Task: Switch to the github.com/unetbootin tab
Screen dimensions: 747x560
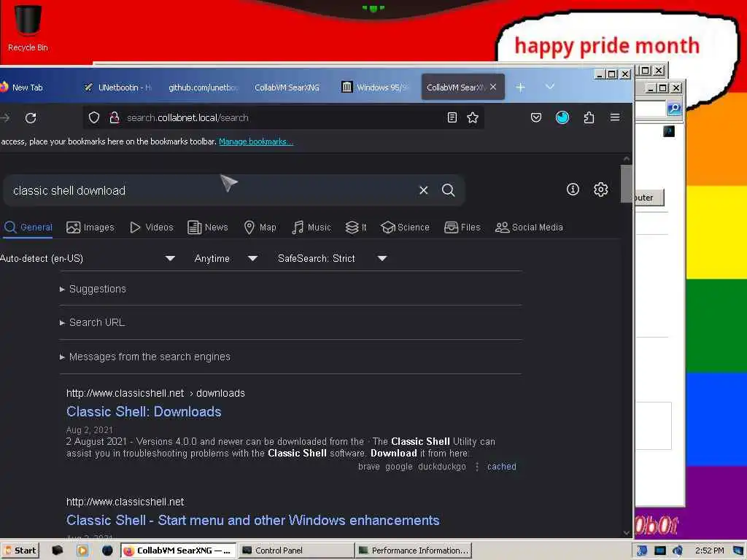Action: click(x=204, y=87)
